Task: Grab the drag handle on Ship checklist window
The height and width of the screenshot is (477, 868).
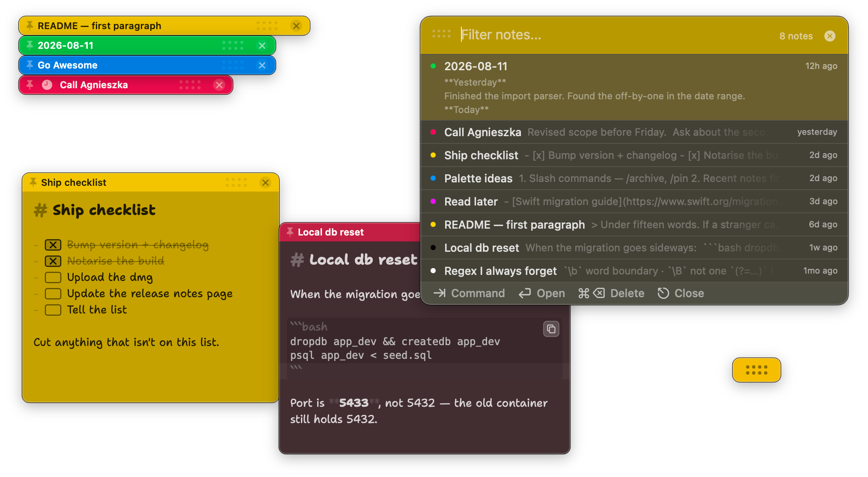Action: (236, 182)
